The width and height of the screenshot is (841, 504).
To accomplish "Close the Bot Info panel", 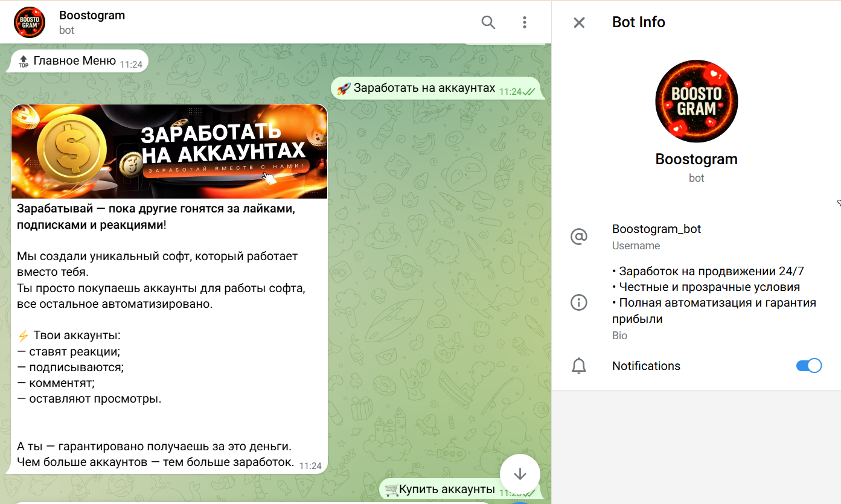I will click(578, 22).
